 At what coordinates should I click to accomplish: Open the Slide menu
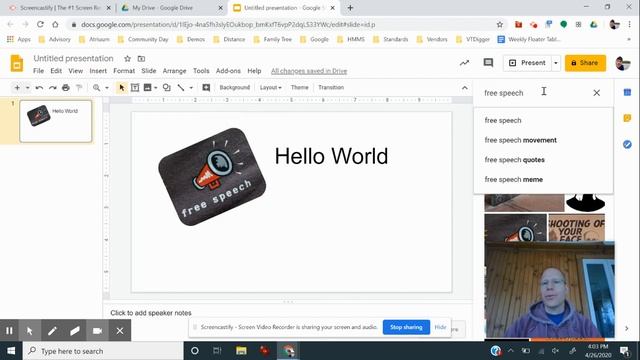click(149, 71)
